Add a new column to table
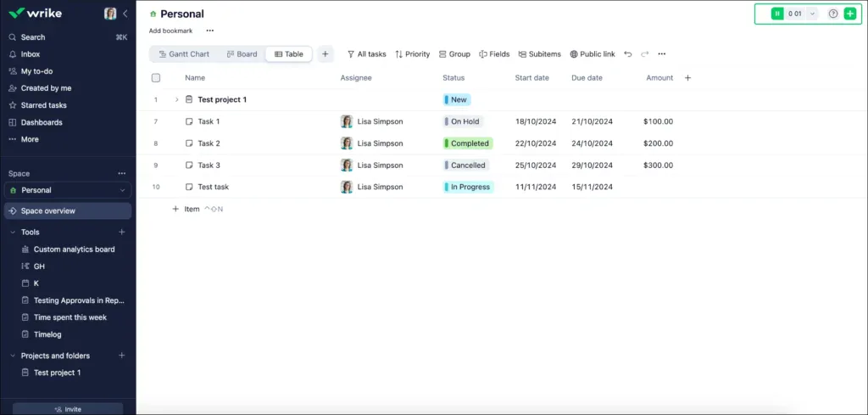 [687, 78]
